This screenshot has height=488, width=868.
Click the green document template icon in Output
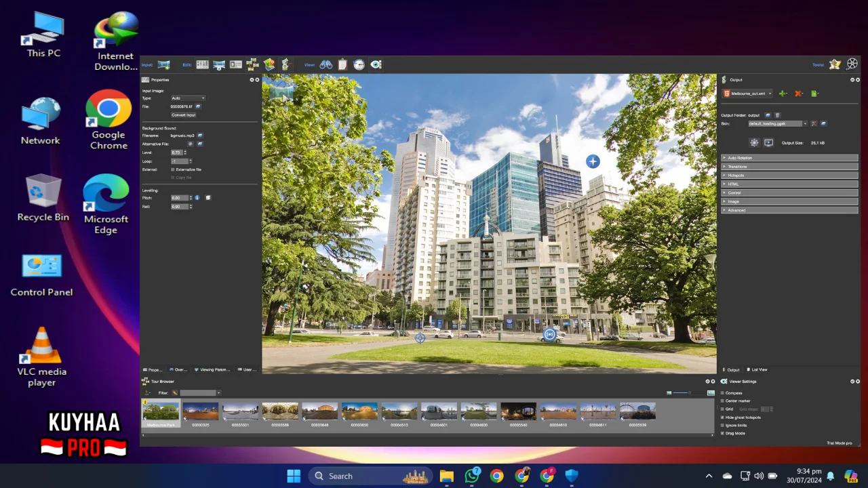point(814,94)
